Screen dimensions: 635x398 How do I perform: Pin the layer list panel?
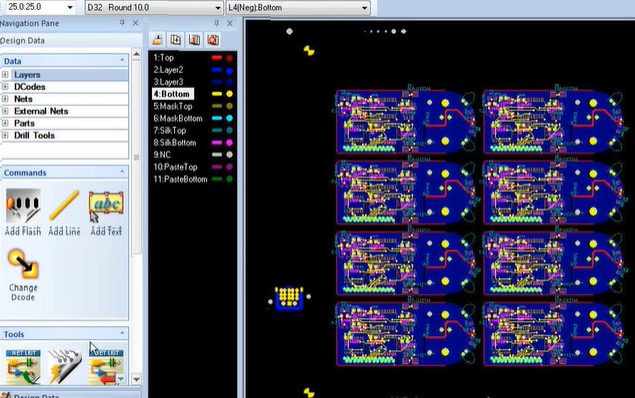tap(217, 23)
